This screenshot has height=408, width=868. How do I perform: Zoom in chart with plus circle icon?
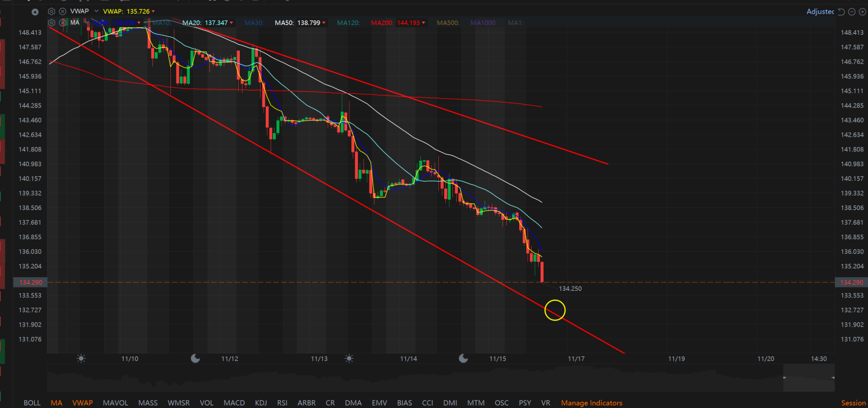pos(862,11)
